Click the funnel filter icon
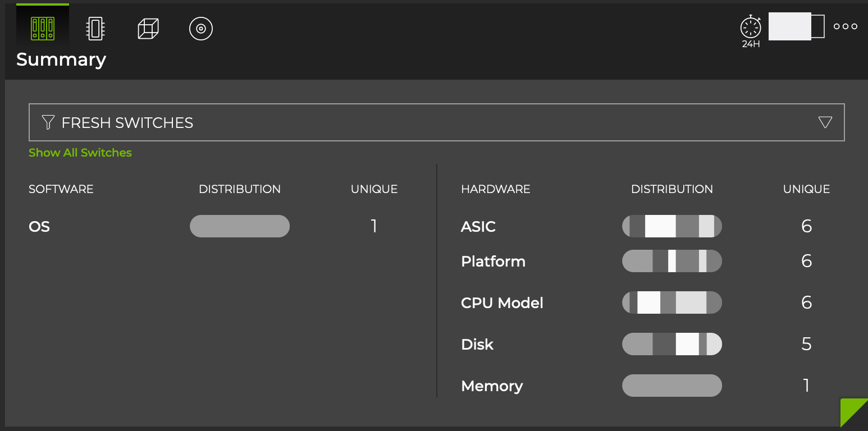 click(x=48, y=122)
